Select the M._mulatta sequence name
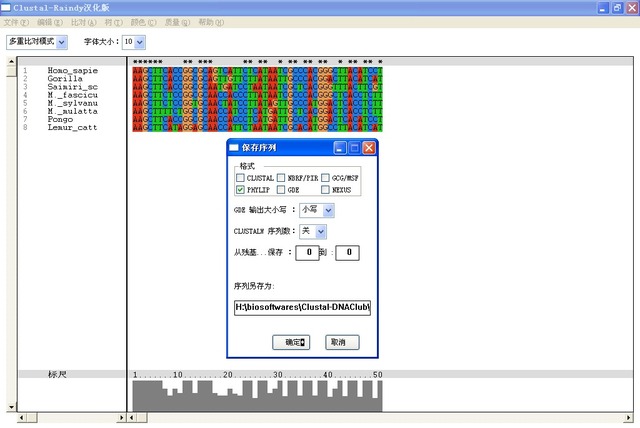The width and height of the screenshot is (640, 428). tap(73, 111)
